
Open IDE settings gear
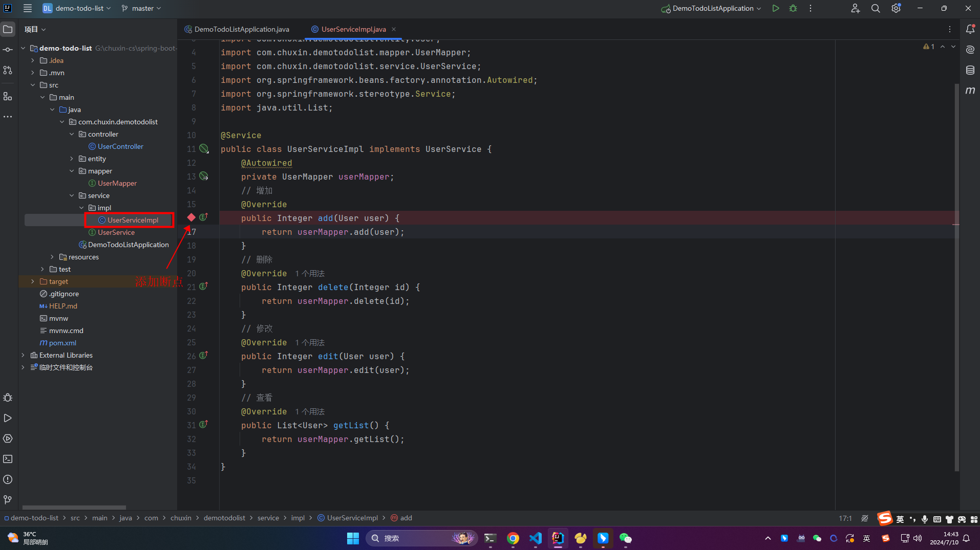896,8
